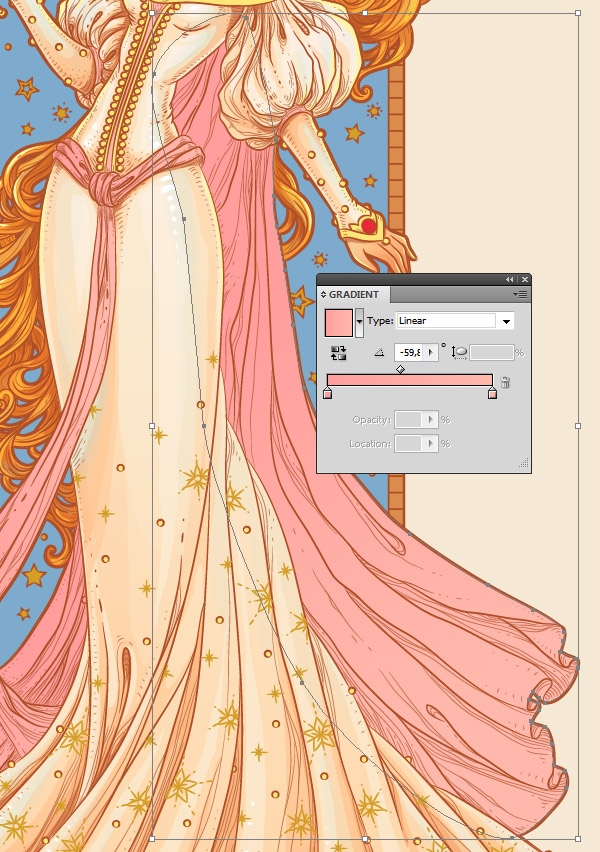Cycle Gradient panel view with title arrows
This screenshot has width=600, height=852.
[324, 295]
